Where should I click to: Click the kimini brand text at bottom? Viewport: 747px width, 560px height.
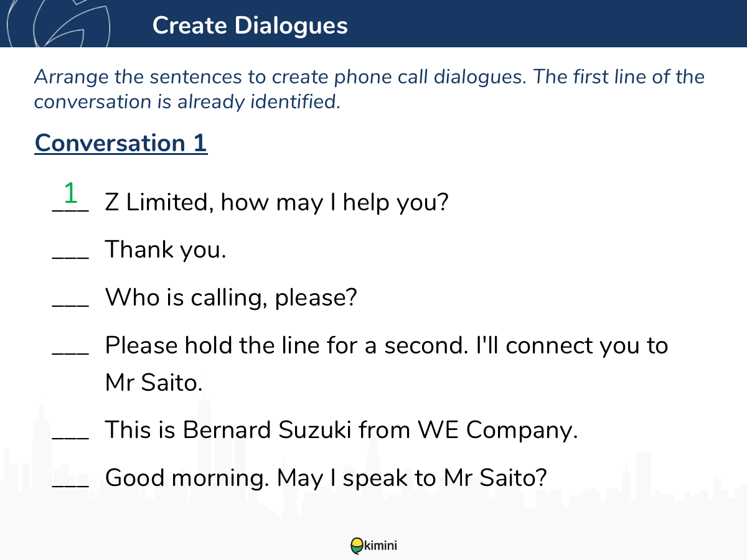tap(381, 546)
